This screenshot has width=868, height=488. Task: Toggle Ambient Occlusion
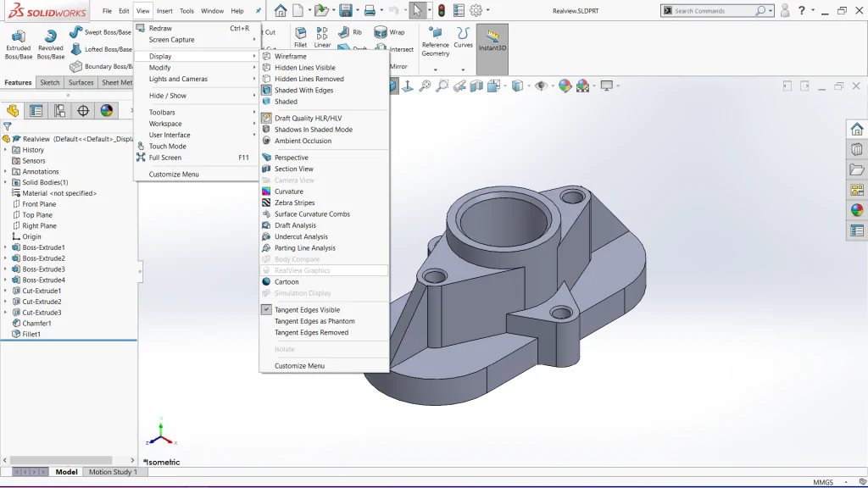pyautogui.click(x=303, y=141)
